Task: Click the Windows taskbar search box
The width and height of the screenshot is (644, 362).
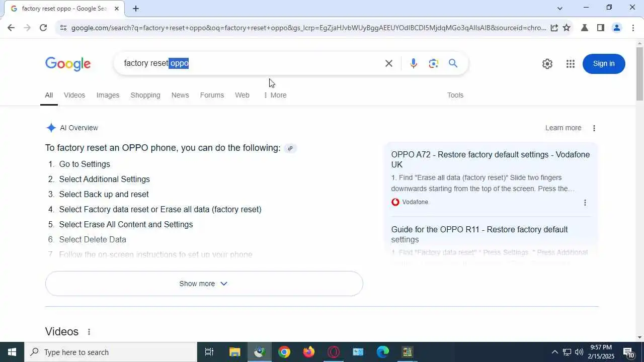Action: point(111,352)
